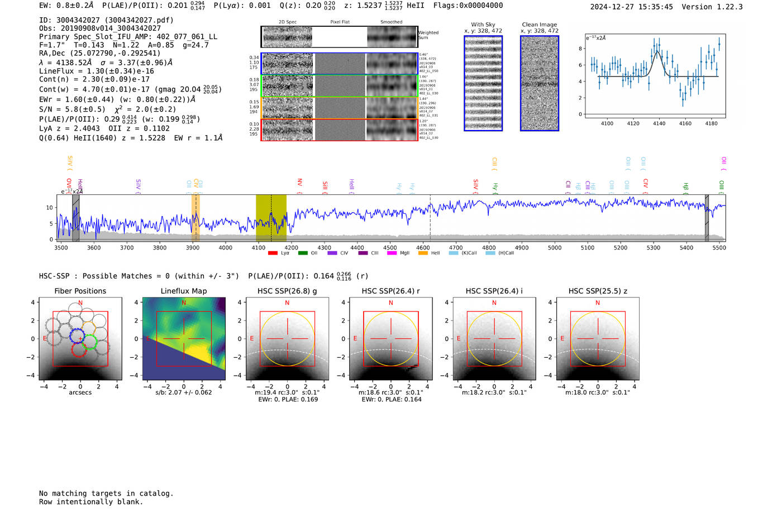
Task: Select the LineFlux = 1.30 value line
Action: [97, 71]
